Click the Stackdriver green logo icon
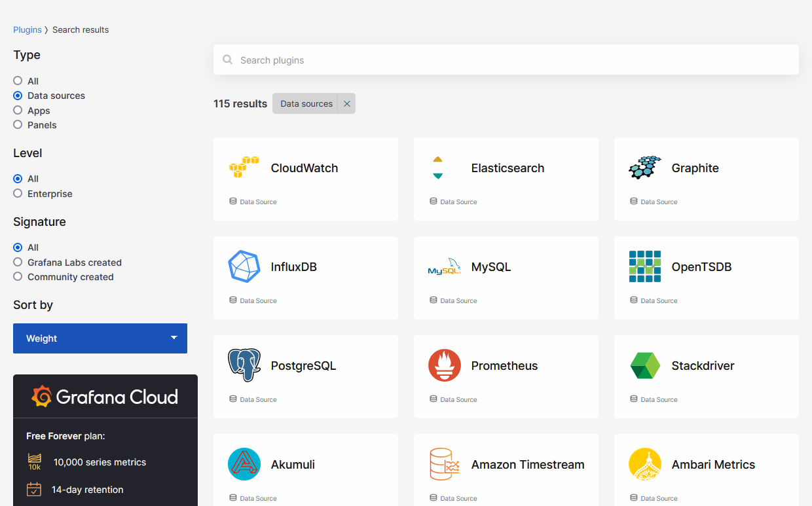This screenshot has width=812, height=506. pyautogui.click(x=645, y=365)
